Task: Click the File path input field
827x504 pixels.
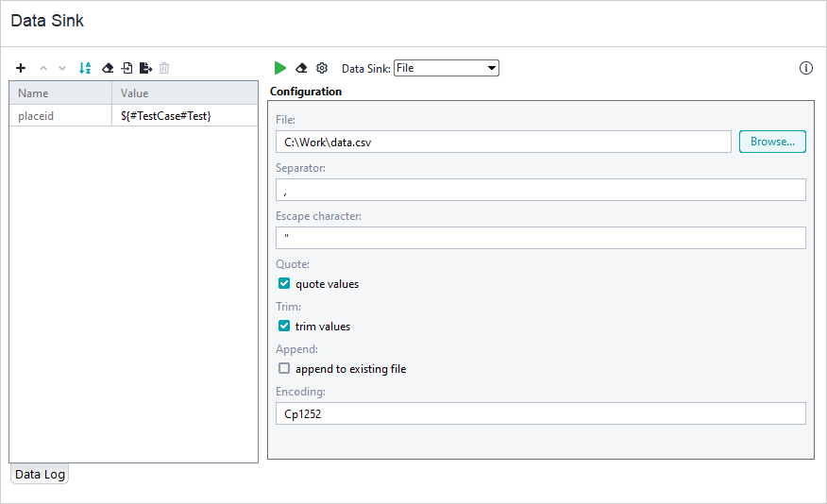Action: (503, 142)
